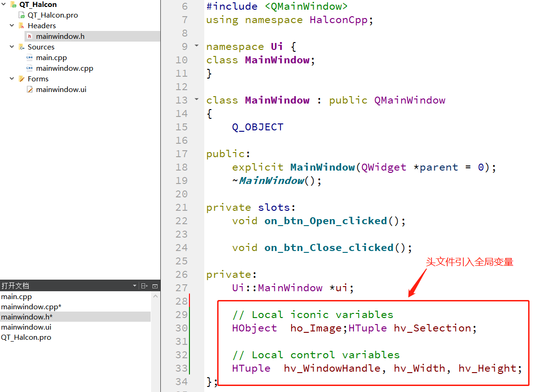536x392 pixels.
Task: Click ho_Image on line 30
Action: [x=316, y=328]
